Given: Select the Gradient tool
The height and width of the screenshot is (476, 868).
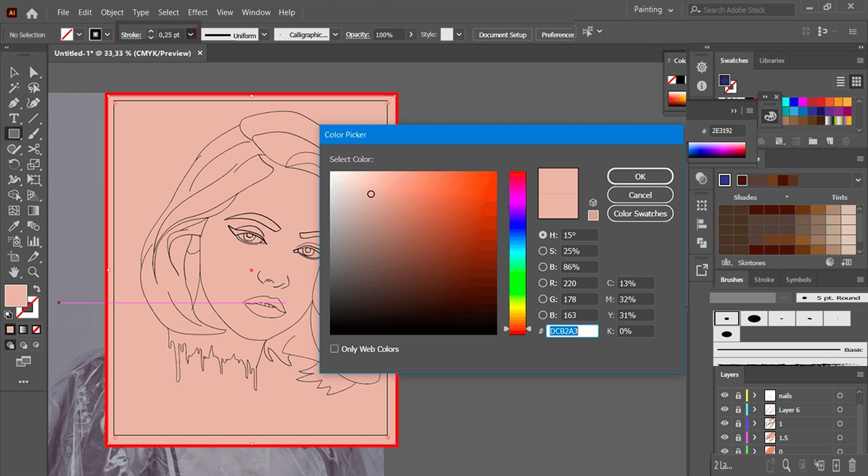Looking at the screenshot, I should [x=34, y=211].
